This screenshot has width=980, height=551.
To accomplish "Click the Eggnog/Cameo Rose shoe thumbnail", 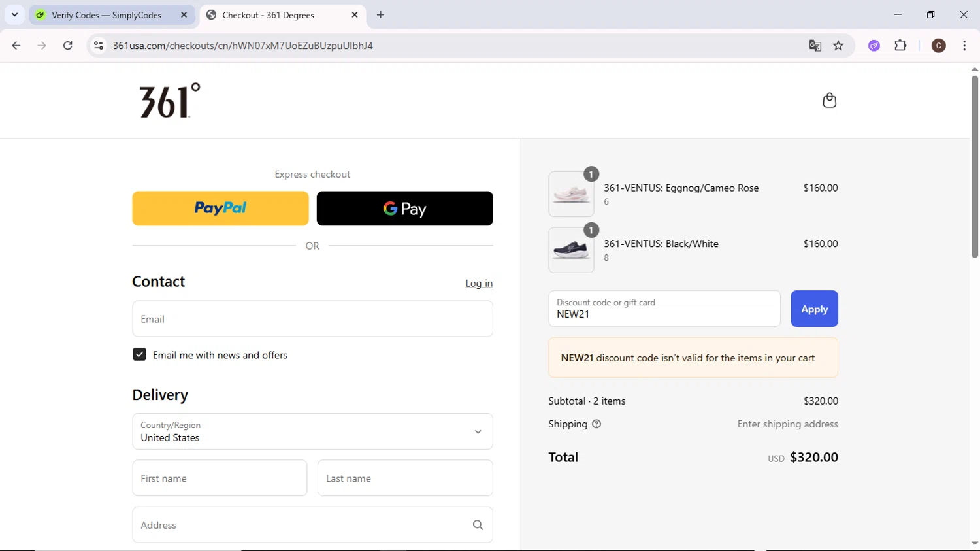I will 571,194.
